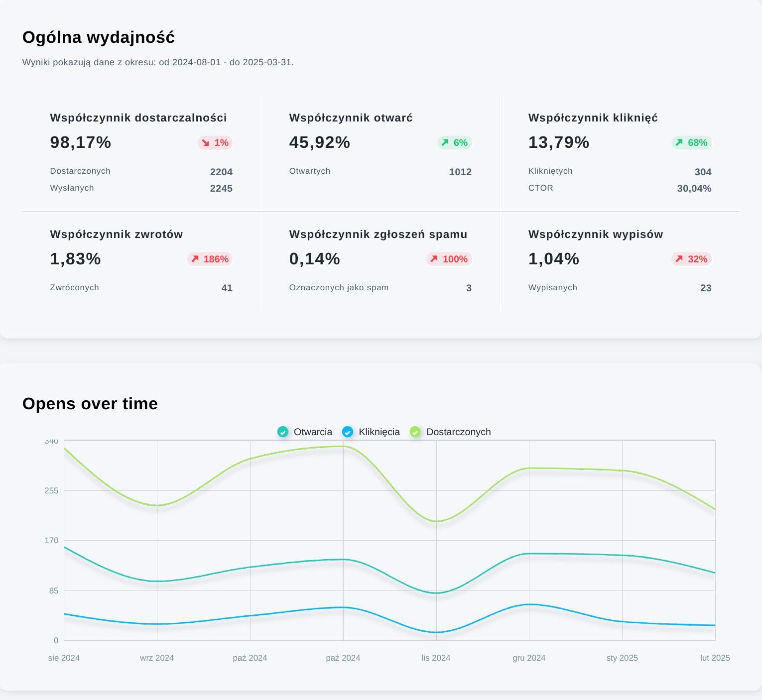
Task: Click the sent count 2245
Action: [222, 188]
